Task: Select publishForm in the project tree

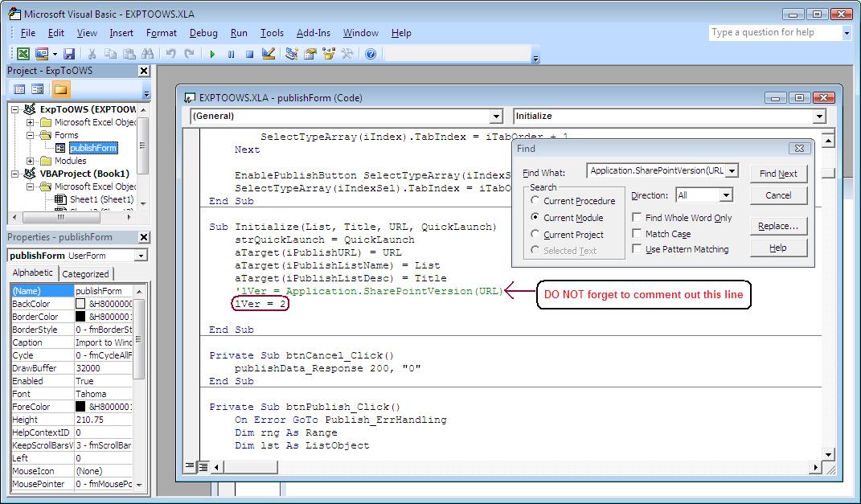Action: coord(93,148)
